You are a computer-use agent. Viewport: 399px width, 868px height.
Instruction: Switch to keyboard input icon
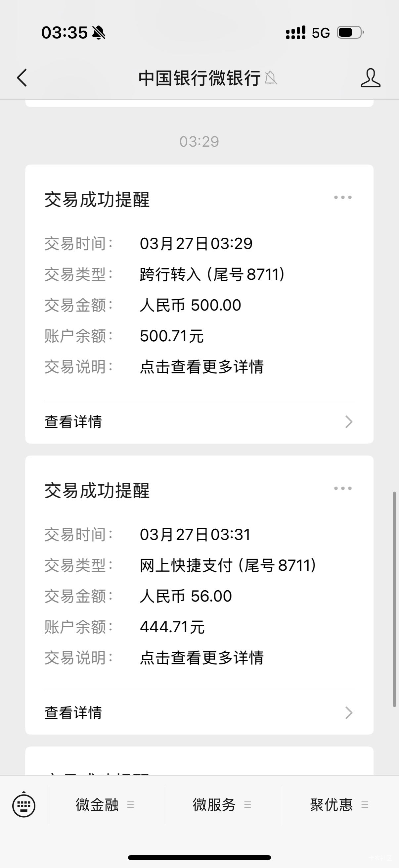23,805
